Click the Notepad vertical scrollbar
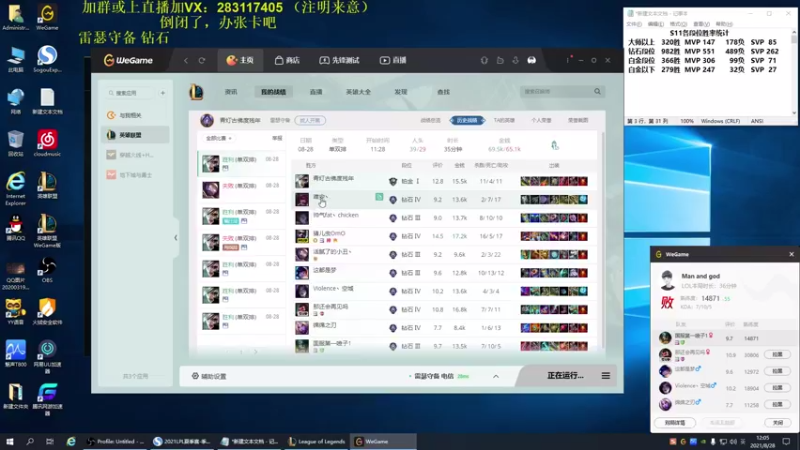The height and width of the screenshot is (450, 800). point(794,72)
